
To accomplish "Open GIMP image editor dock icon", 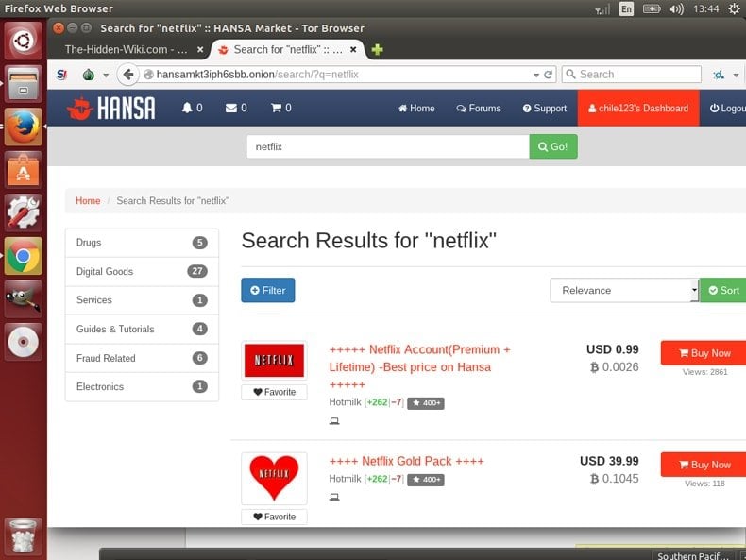I will click(23, 298).
